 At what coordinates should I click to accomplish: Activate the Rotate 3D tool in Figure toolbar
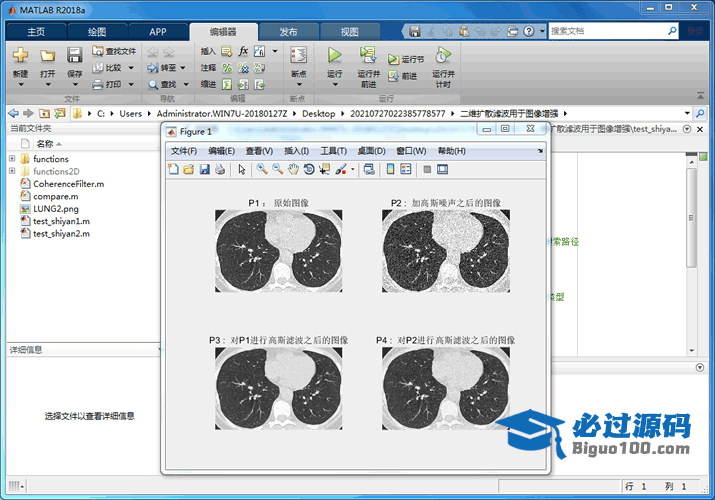tap(310, 169)
